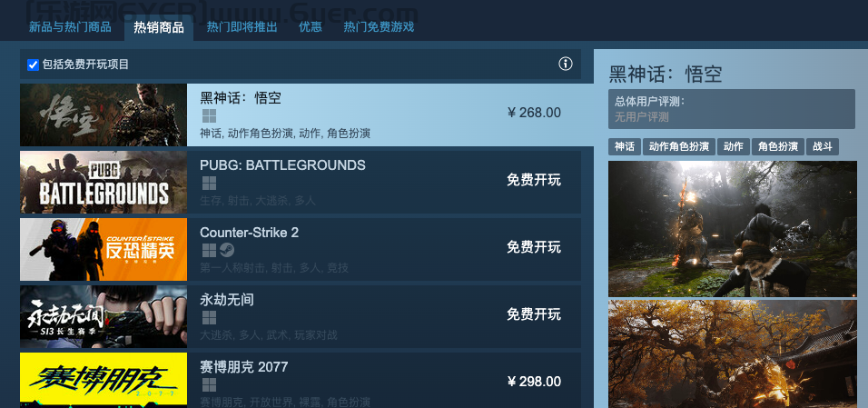
Task: Open the top combat screenshot in preview panel
Action: click(x=732, y=229)
